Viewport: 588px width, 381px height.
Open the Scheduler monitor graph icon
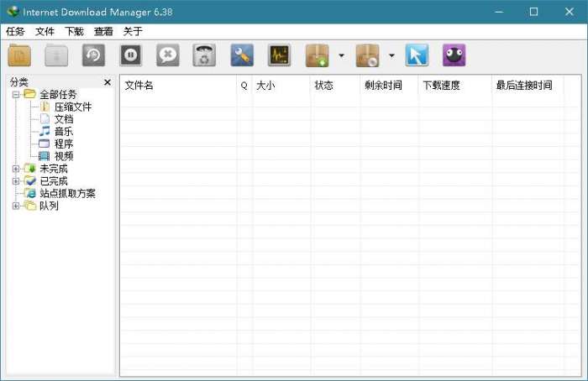[279, 55]
